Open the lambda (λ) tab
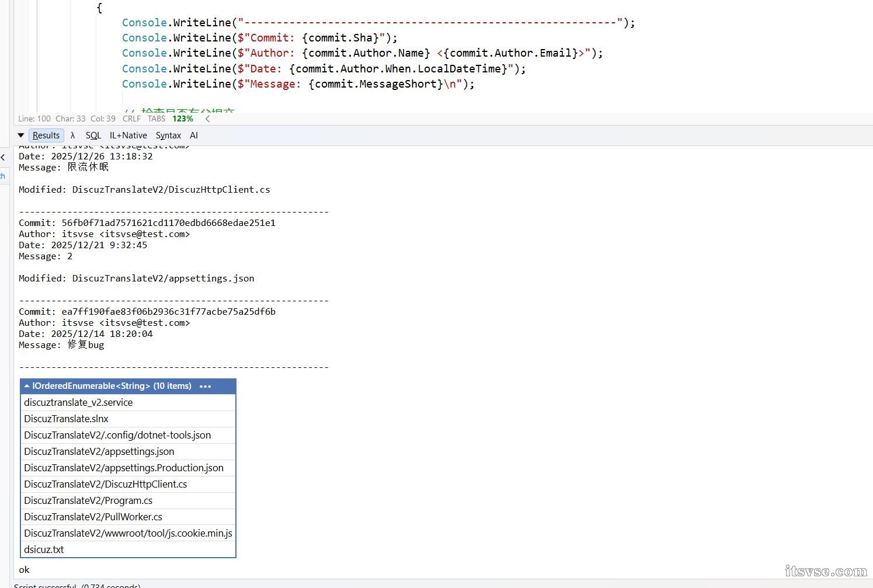873x588 pixels. tap(72, 135)
